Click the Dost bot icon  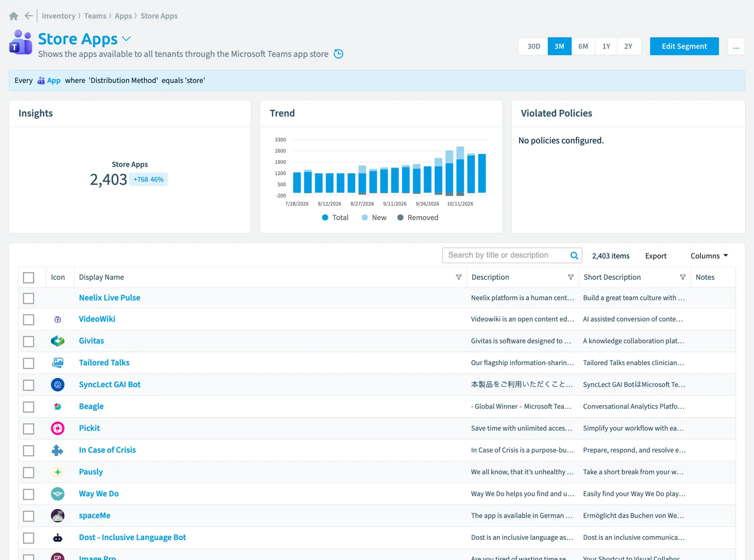pyautogui.click(x=57, y=537)
